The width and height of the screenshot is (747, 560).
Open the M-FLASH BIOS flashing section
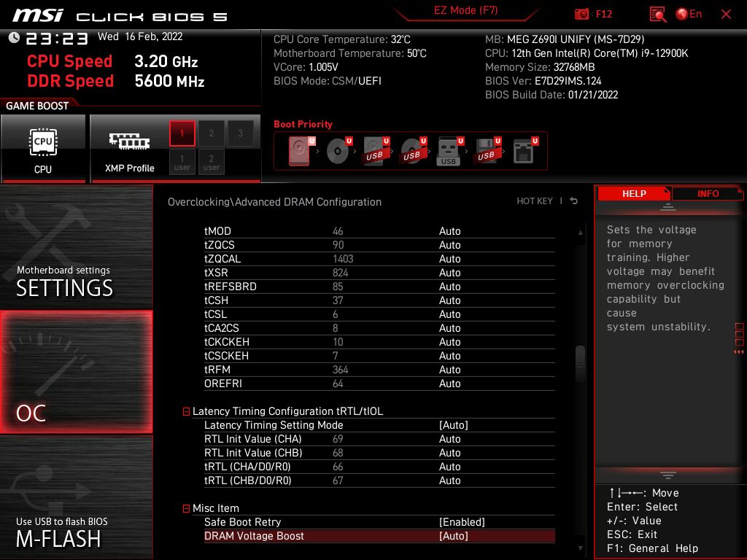tap(76, 497)
